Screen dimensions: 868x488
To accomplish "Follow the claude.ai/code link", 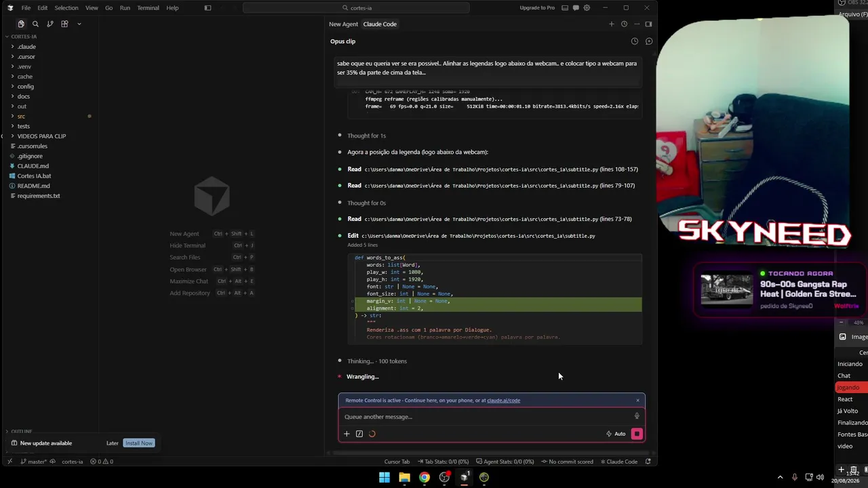I will 503,401.
